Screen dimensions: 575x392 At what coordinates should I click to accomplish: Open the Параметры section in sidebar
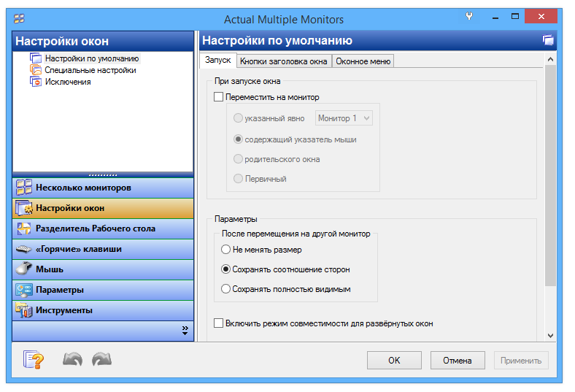click(103, 290)
